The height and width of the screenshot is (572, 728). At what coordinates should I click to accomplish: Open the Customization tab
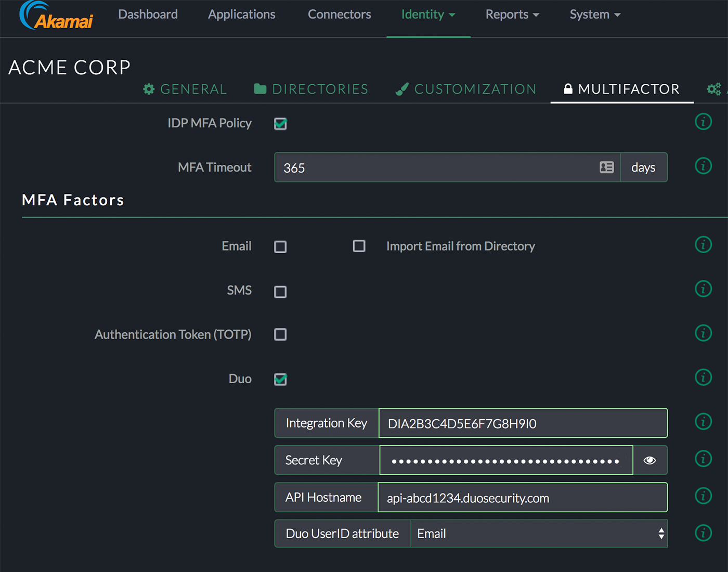tap(465, 89)
